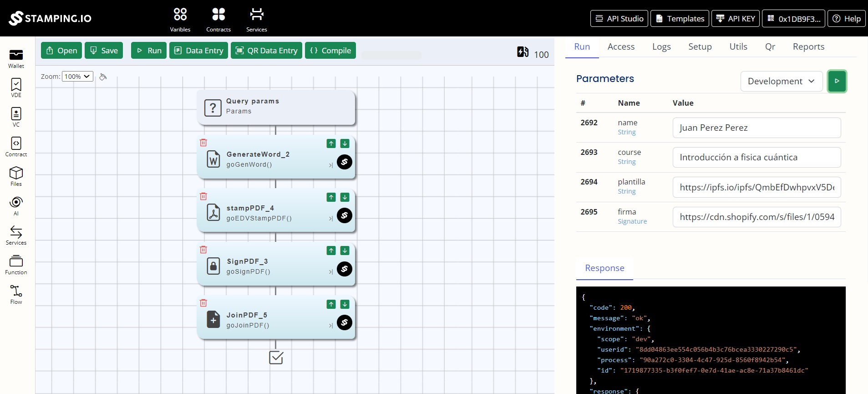Open Help

coord(847,19)
